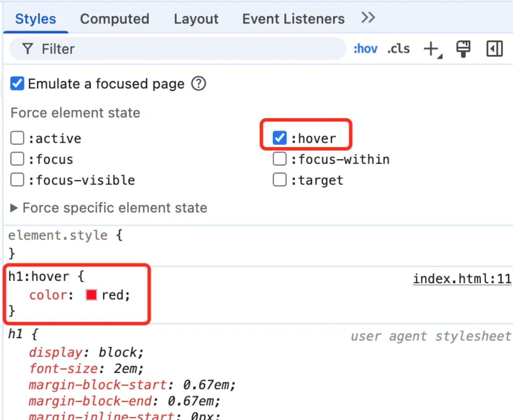513x420 pixels.
Task: Open the rendering emulations paintbrush icon
Action: click(x=463, y=49)
